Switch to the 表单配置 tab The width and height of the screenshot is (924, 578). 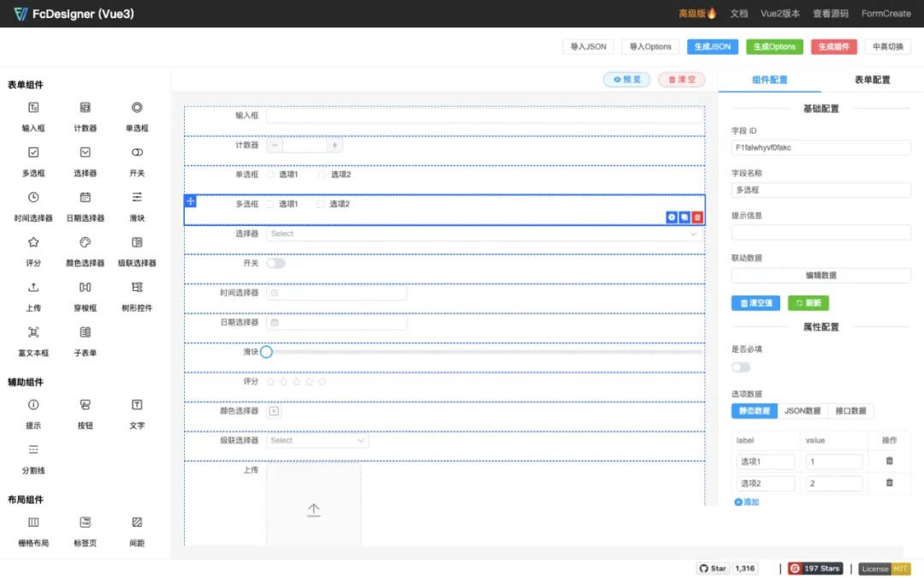(x=872, y=80)
